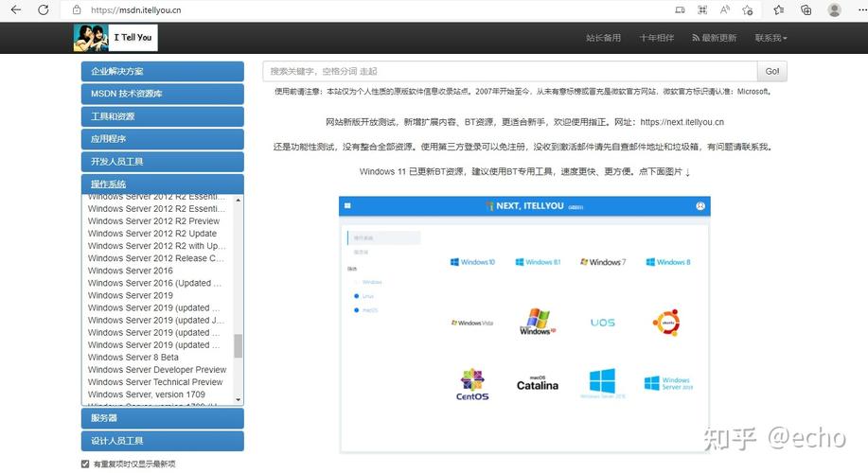Reload the page with the refresh icon

[x=44, y=10]
